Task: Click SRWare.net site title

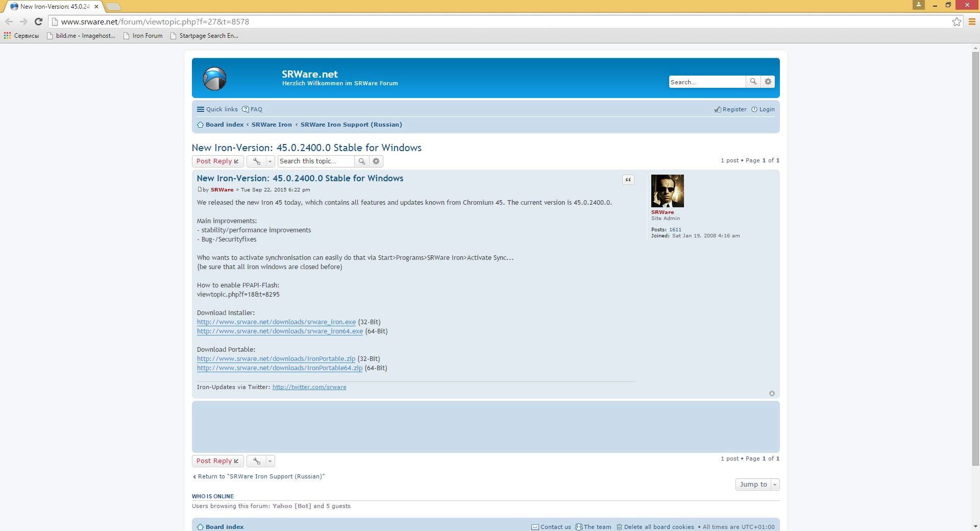Action: click(310, 74)
